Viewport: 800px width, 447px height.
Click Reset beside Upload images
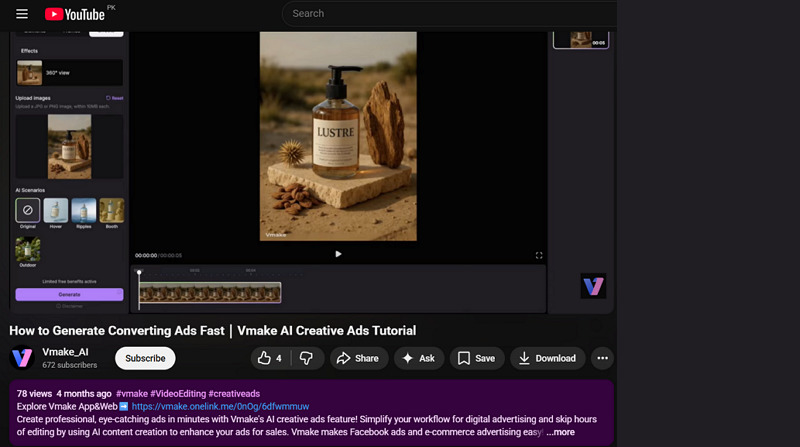point(115,98)
